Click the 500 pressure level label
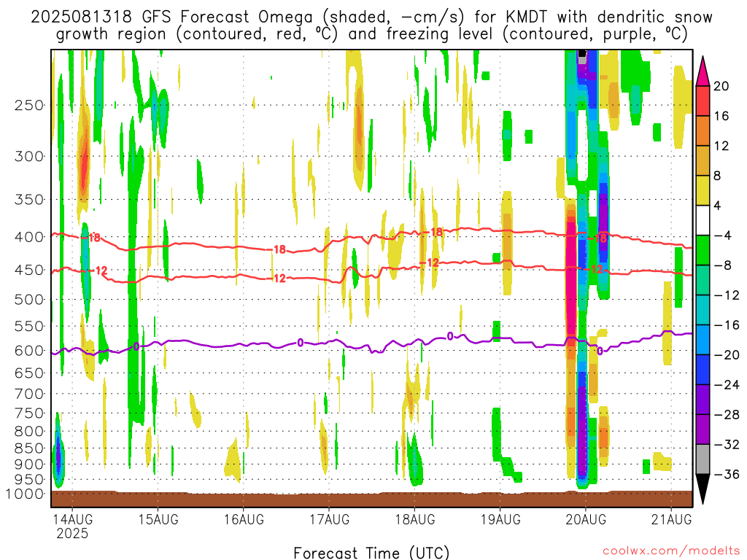The width and height of the screenshot is (747, 560). coord(29,300)
